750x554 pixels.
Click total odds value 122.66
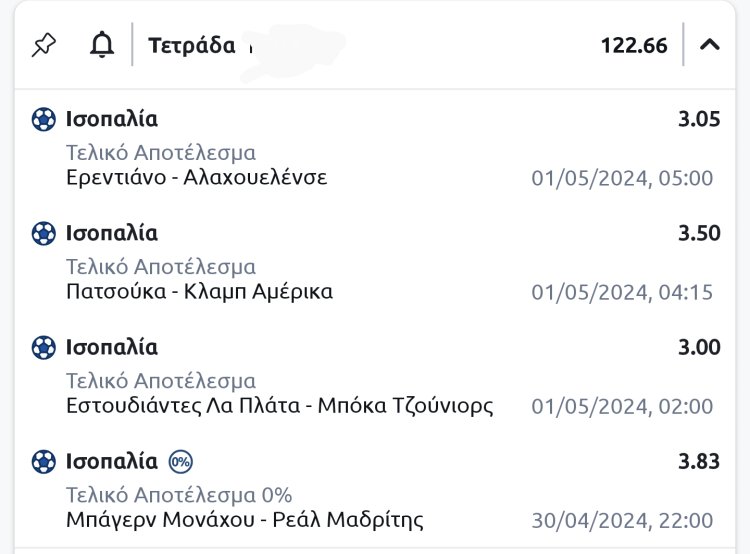[x=634, y=45]
